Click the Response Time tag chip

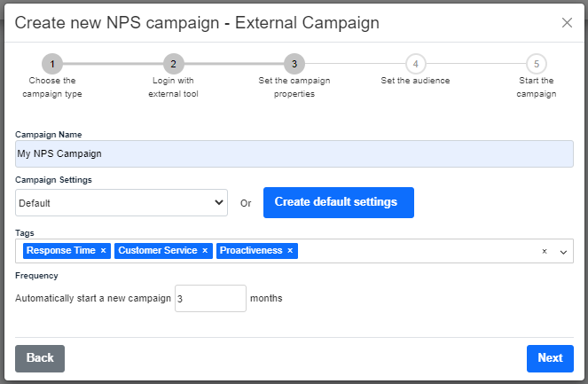61,250
